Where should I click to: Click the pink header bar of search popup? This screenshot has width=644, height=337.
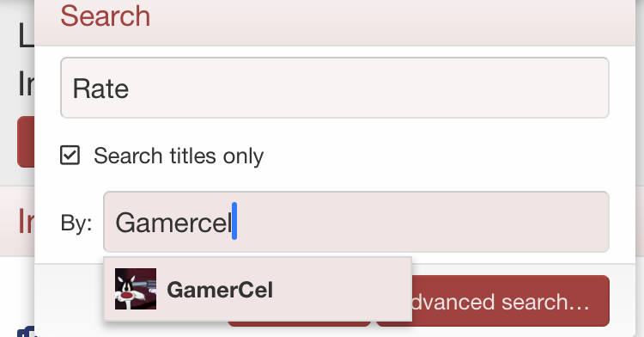(x=335, y=22)
